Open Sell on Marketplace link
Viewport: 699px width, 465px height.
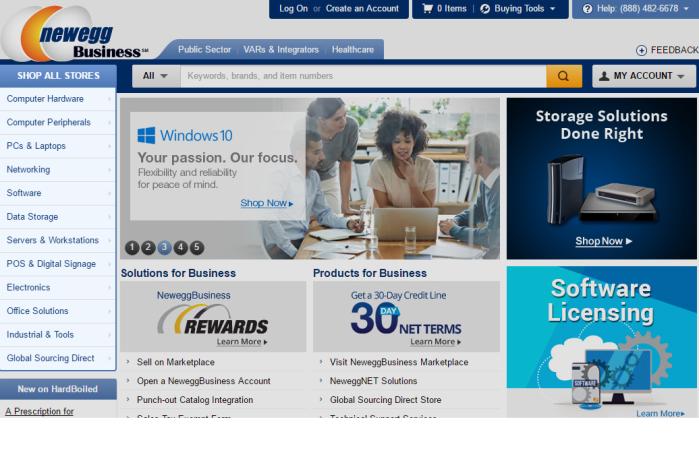coord(176,362)
